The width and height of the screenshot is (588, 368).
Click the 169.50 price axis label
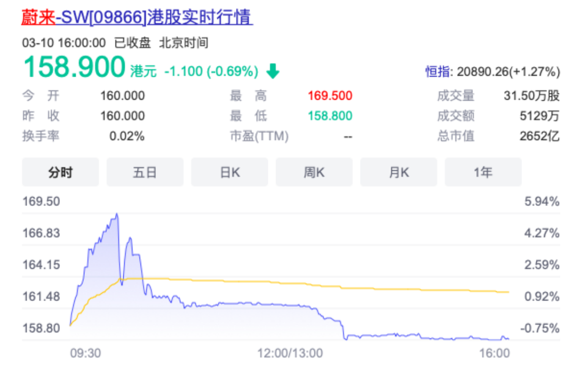[x=41, y=201]
